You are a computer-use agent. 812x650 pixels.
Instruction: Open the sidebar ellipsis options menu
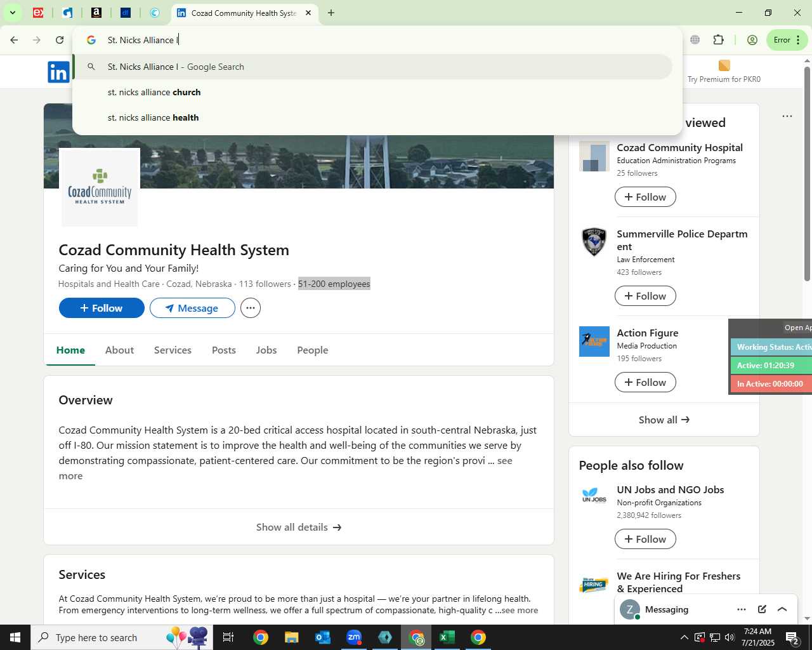pos(787,116)
